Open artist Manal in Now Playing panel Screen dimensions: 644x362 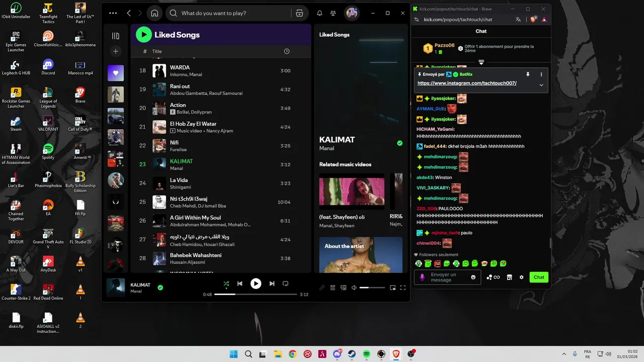[x=327, y=148]
